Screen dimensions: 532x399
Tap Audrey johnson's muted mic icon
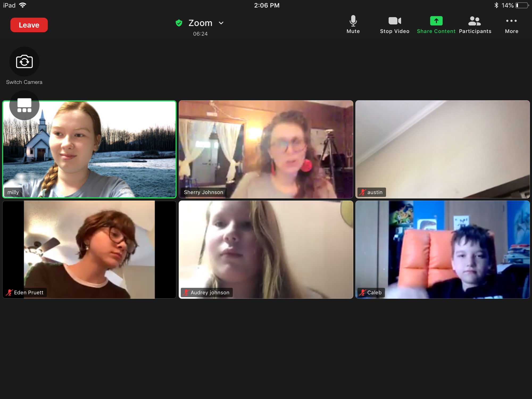pos(186,293)
